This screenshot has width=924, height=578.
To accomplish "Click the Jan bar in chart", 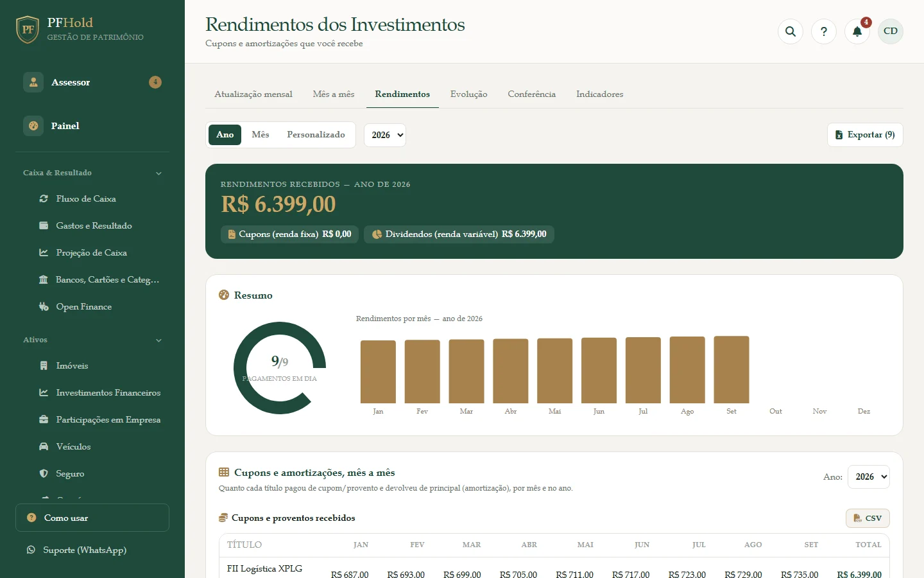I will pos(378,372).
